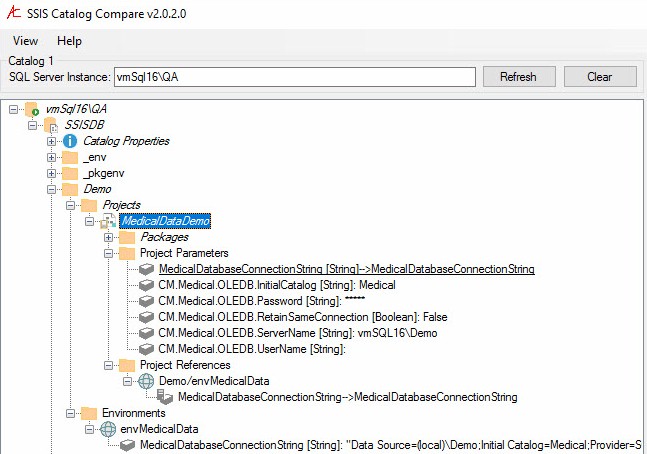647x454 pixels.
Task: Collapse the Demo/envMedicalData reference
Action: (x=128, y=381)
